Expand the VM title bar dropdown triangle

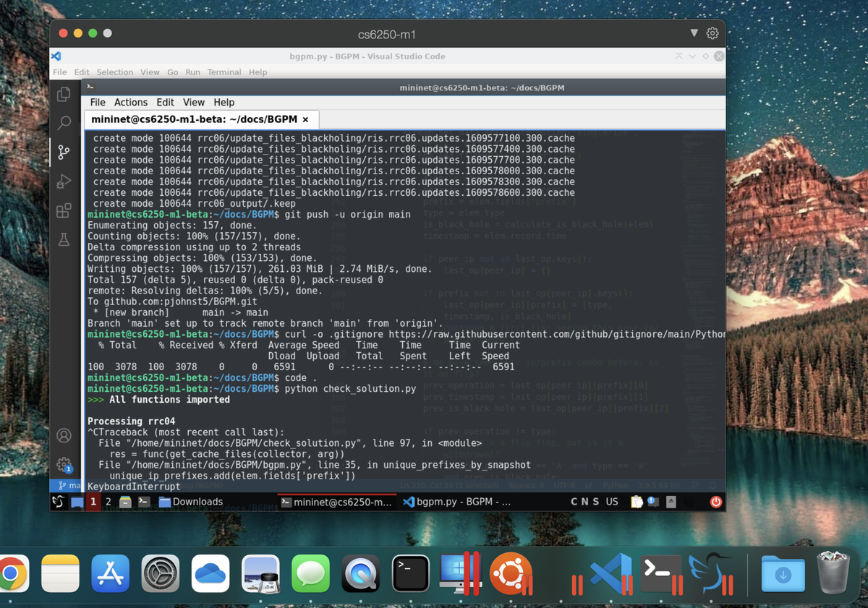(694, 33)
